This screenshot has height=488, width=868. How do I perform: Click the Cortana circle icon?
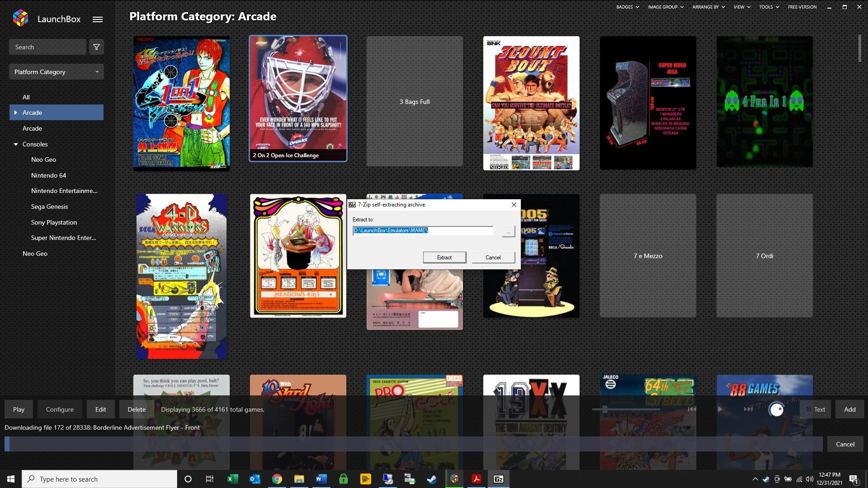point(188,479)
